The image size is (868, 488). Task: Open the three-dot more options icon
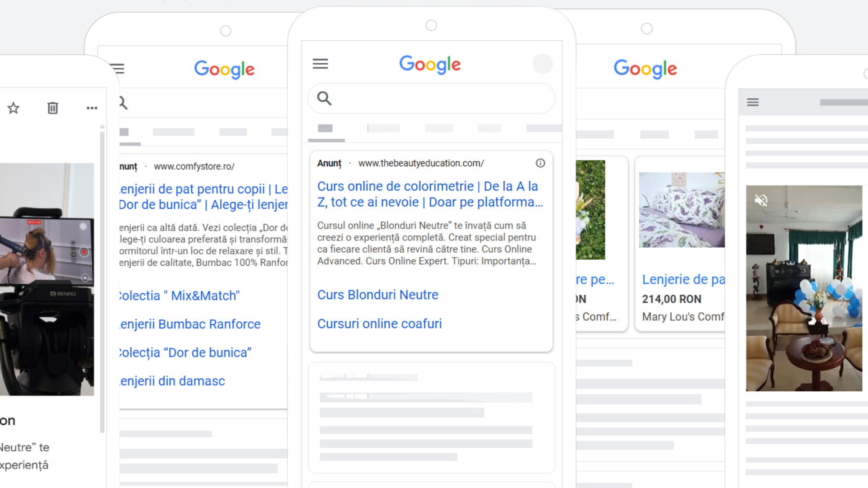point(92,108)
